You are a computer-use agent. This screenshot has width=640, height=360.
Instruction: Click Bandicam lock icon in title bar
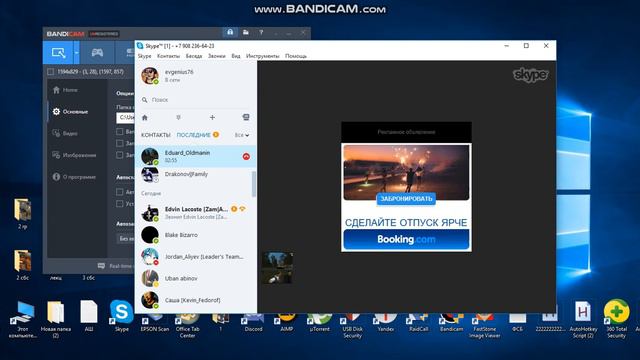(x=230, y=32)
